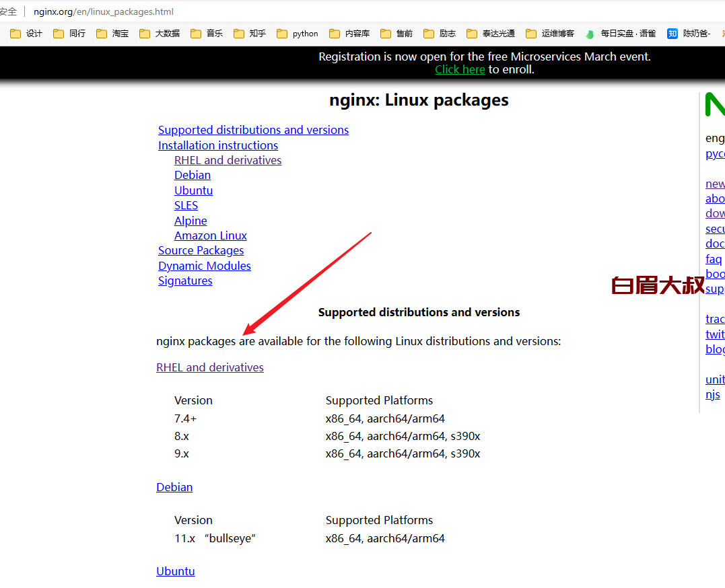
Task: Click the sentence 'nginx packages are available for...'
Action: (x=358, y=341)
